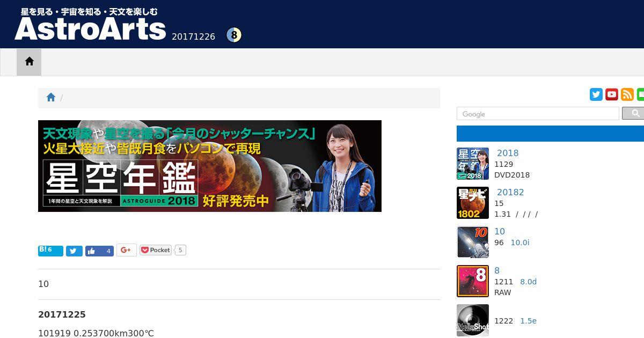
Task: Click the Google Plus share button
Action: click(127, 250)
